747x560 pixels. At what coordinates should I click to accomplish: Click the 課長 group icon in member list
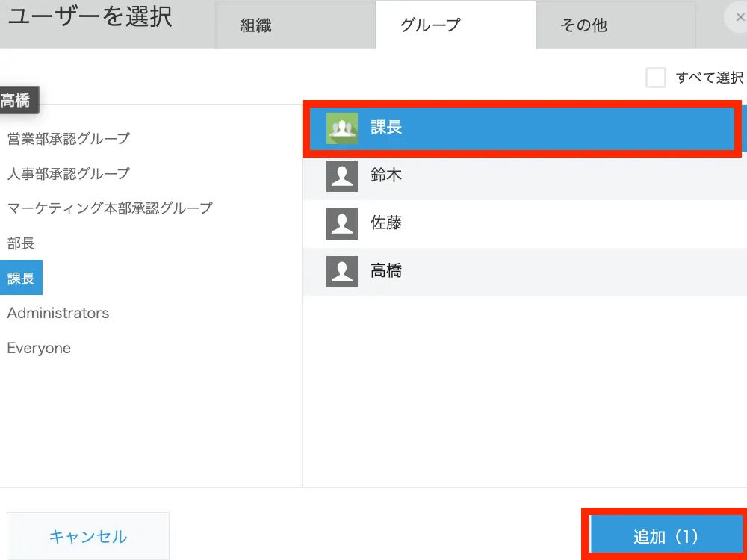click(x=342, y=128)
